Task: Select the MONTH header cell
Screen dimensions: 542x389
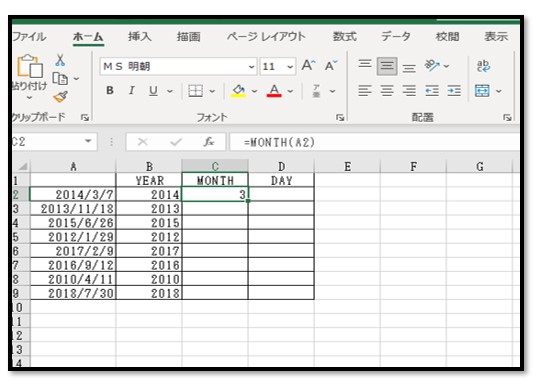Action: click(215, 180)
